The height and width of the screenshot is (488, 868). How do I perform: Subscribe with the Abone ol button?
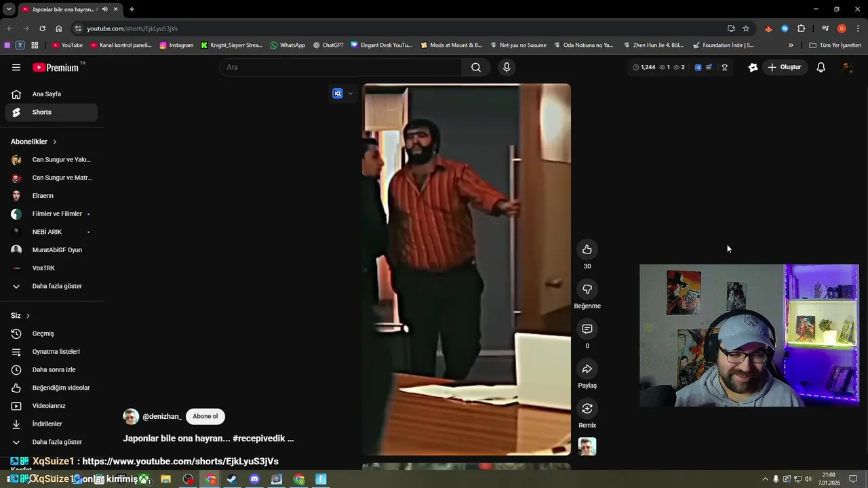[205, 416]
